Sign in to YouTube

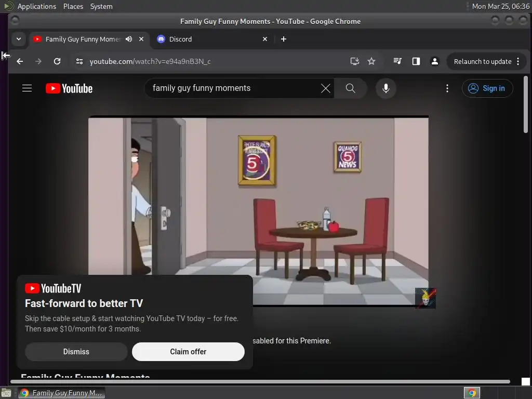click(487, 88)
